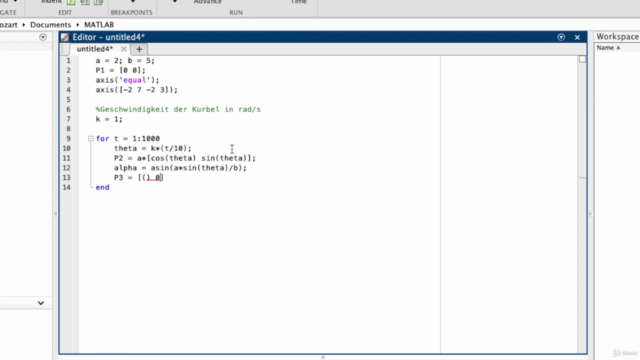Viewport: 640px width, 360px height.
Task: Click the 'P2 = a*[cos(theta) sin(theta)];' line
Action: [x=185, y=158]
